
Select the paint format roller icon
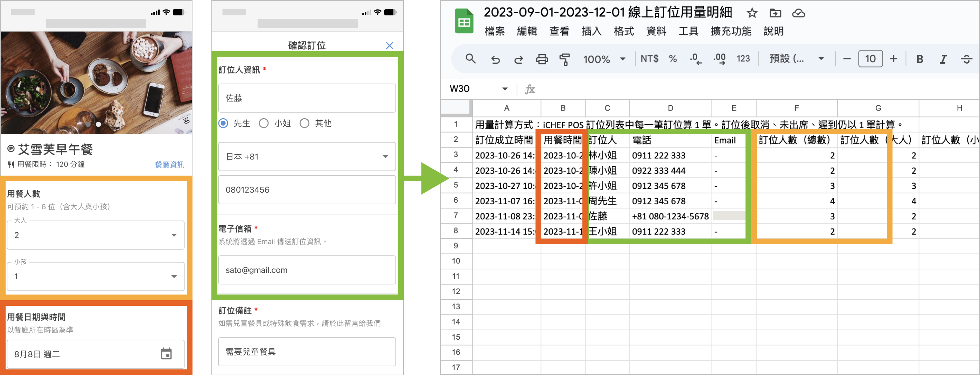tap(565, 59)
